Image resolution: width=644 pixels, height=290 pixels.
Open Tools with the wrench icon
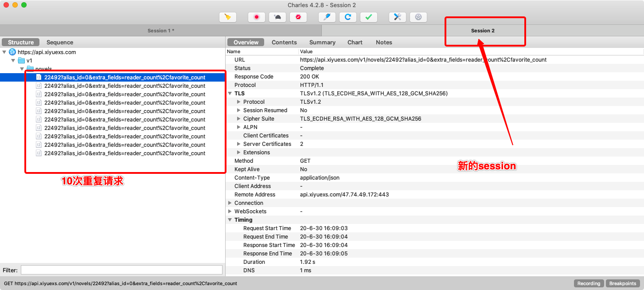coord(398,17)
